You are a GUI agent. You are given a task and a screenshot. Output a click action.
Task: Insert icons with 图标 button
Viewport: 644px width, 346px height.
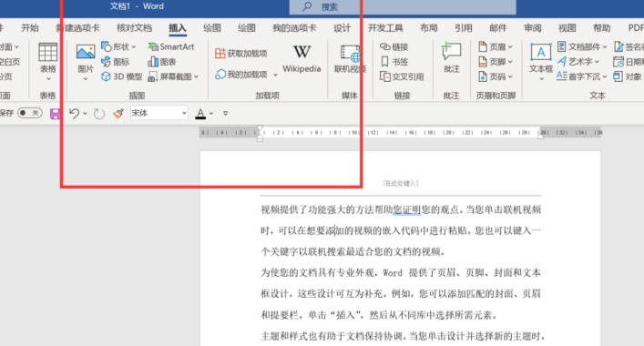(x=116, y=62)
